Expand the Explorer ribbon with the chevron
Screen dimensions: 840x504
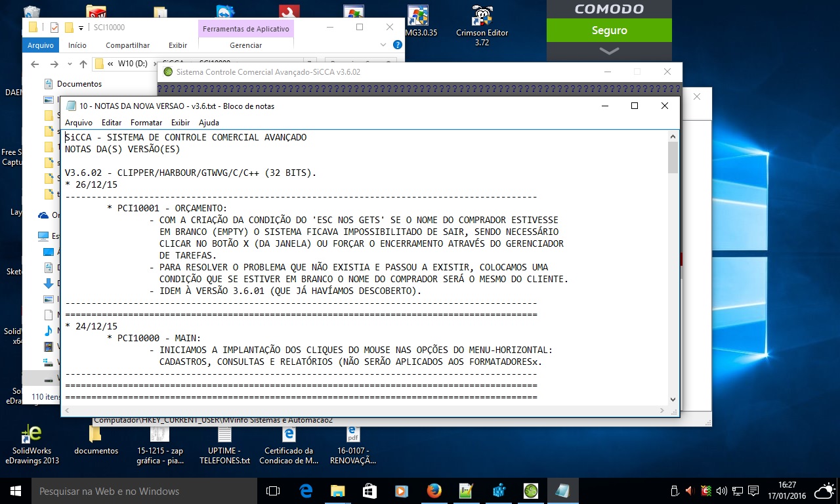(385, 45)
